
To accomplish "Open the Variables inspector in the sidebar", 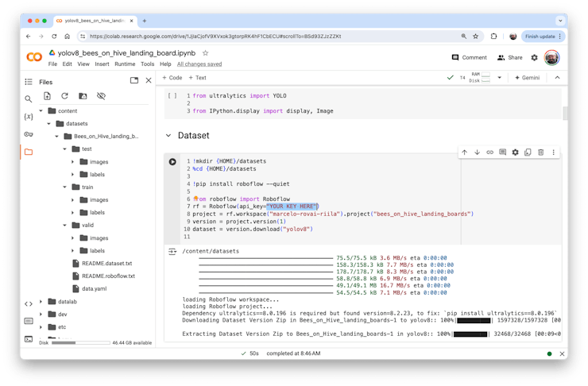I will pos(29,117).
